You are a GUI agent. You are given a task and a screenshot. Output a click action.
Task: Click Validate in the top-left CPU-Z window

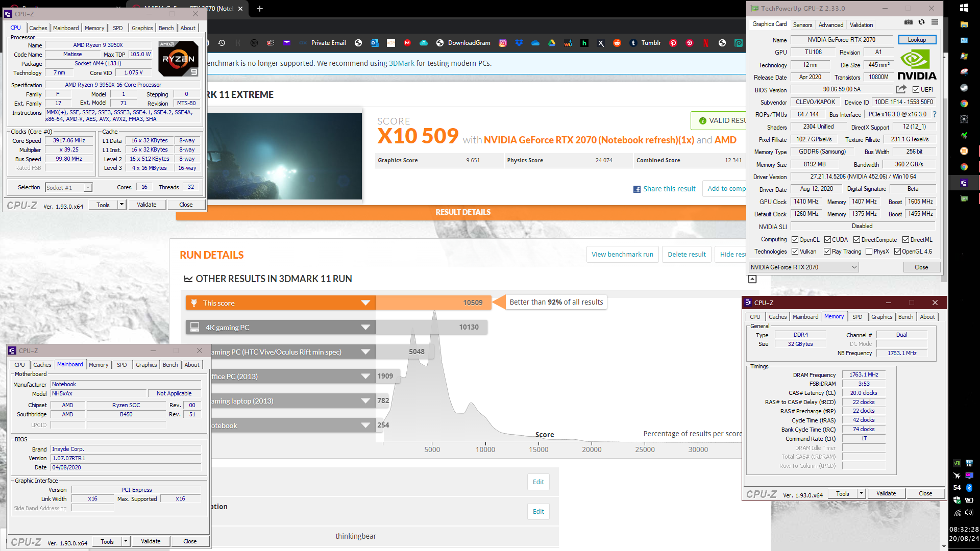[x=146, y=205]
